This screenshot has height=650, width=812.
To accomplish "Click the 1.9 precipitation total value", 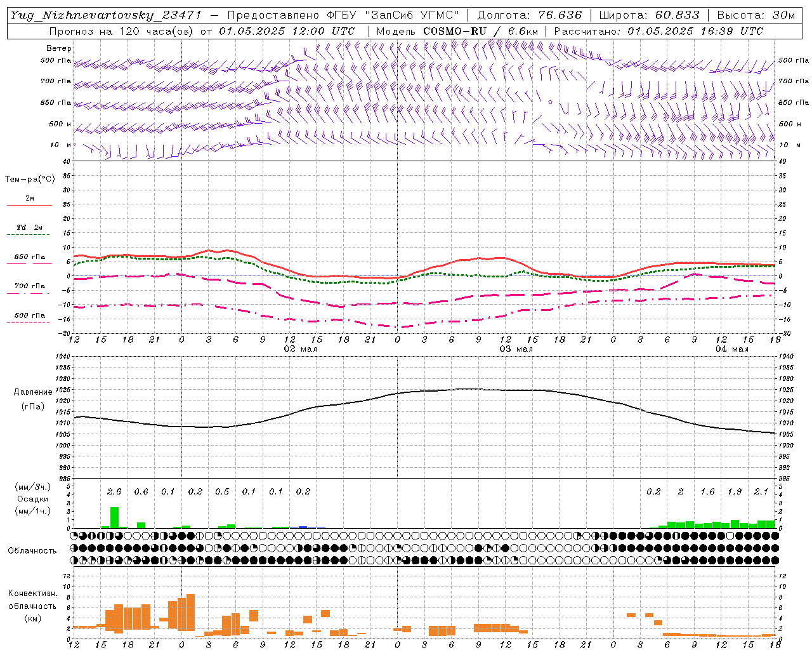I will tap(735, 492).
